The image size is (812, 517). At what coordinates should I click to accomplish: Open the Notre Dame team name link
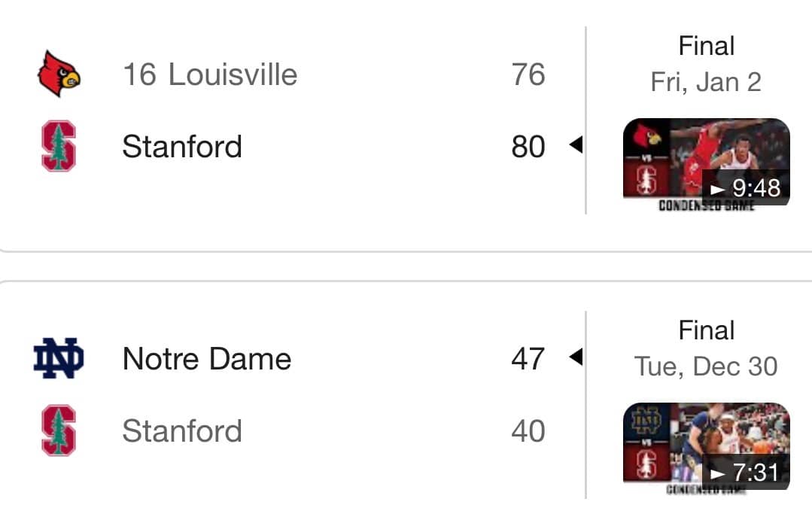click(x=207, y=358)
